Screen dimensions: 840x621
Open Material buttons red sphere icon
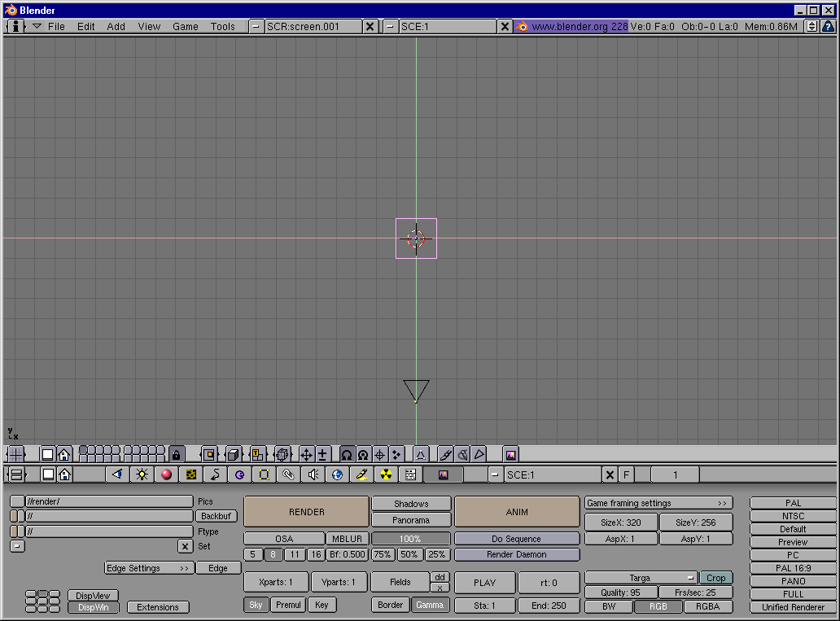(x=166, y=474)
